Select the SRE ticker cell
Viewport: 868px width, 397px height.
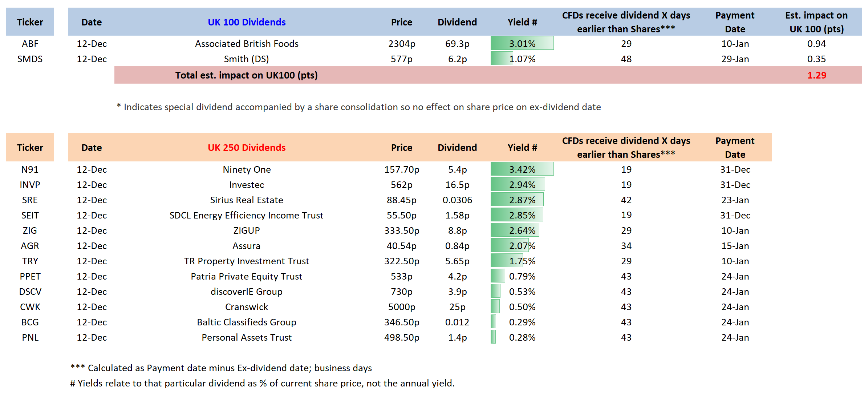tap(30, 200)
